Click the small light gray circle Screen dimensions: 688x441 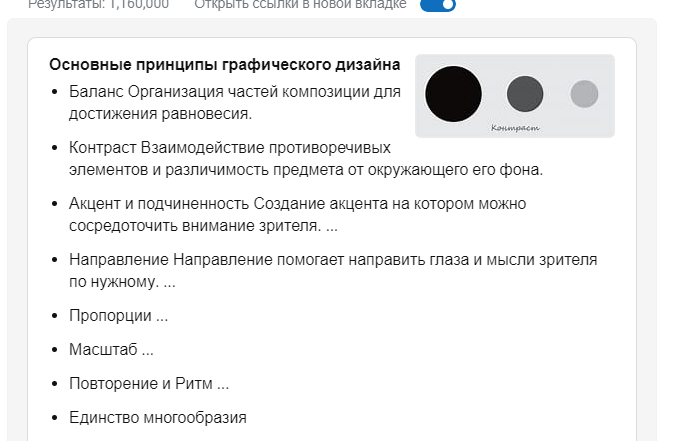coord(584,94)
